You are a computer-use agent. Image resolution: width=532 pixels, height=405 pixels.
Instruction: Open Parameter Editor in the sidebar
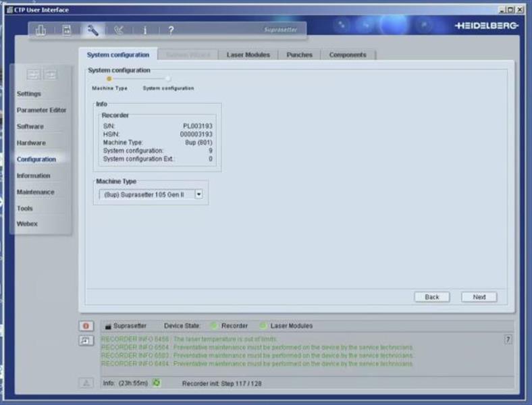(x=41, y=110)
